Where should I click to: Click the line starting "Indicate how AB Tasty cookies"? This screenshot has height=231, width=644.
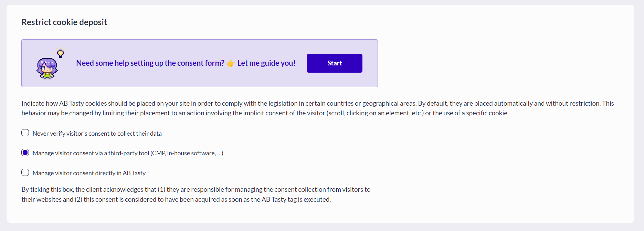tap(172, 103)
